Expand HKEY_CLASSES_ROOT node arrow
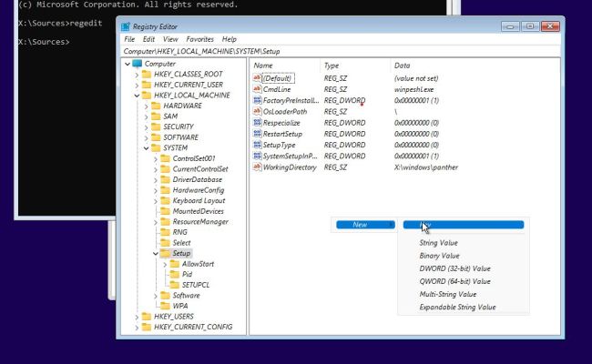The width and height of the screenshot is (592, 364). coord(137,75)
